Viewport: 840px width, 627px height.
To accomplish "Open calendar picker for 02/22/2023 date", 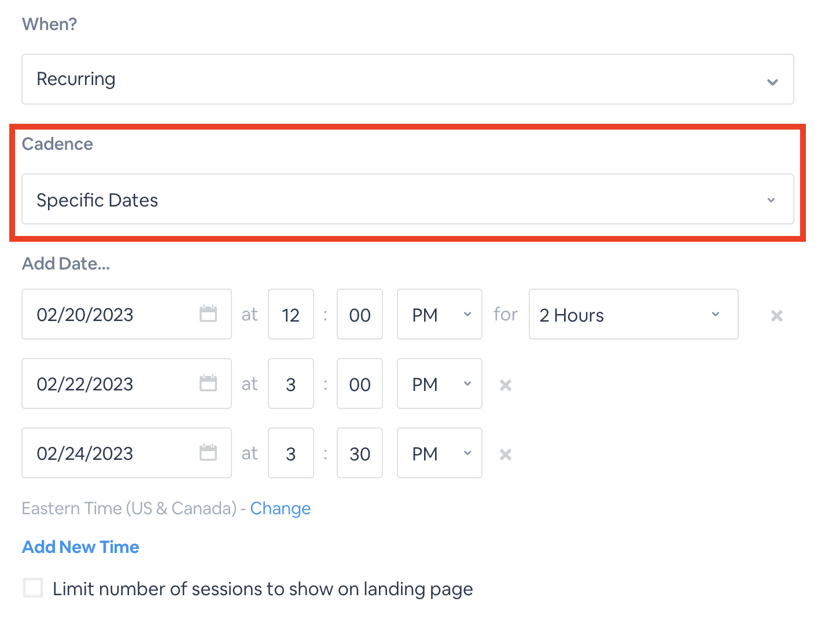I will tap(208, 383).
